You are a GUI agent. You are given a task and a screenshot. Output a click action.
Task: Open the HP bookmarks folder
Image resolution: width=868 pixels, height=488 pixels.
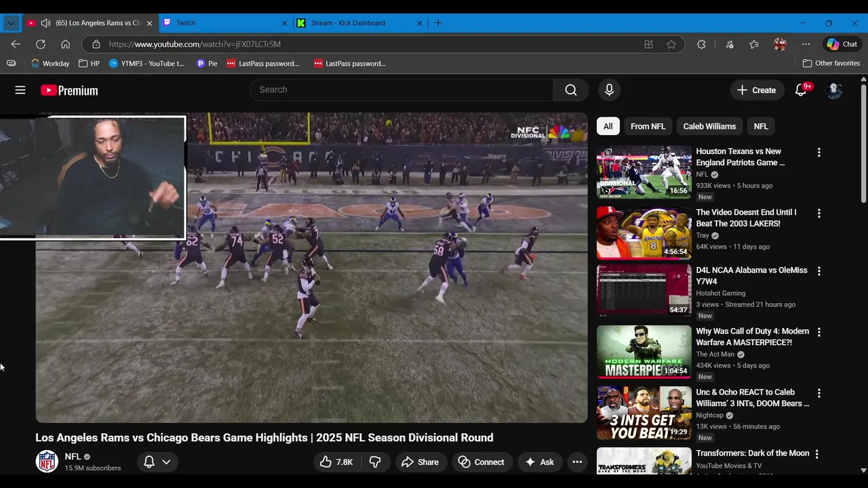click(x=89, y=64)
